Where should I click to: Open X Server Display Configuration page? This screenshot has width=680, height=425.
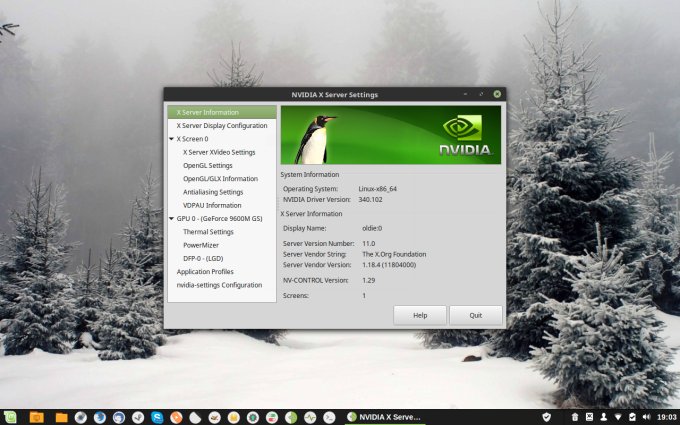[222, 126]
